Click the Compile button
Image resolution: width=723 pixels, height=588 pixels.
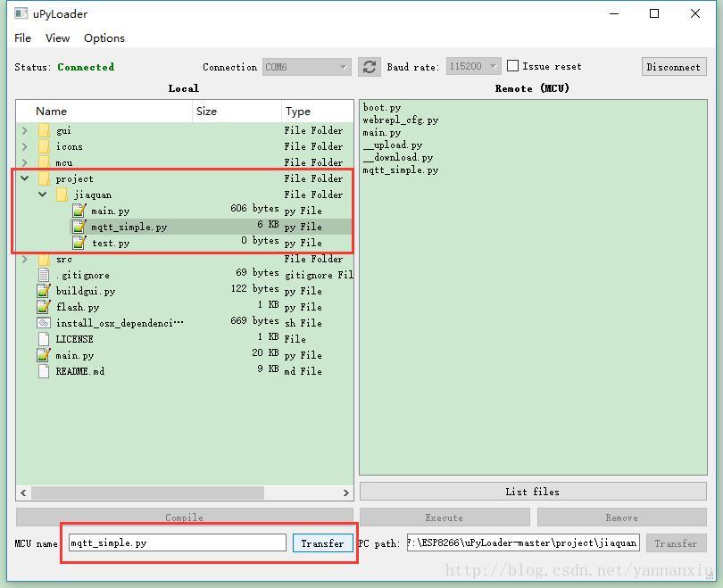pos(185,518)
